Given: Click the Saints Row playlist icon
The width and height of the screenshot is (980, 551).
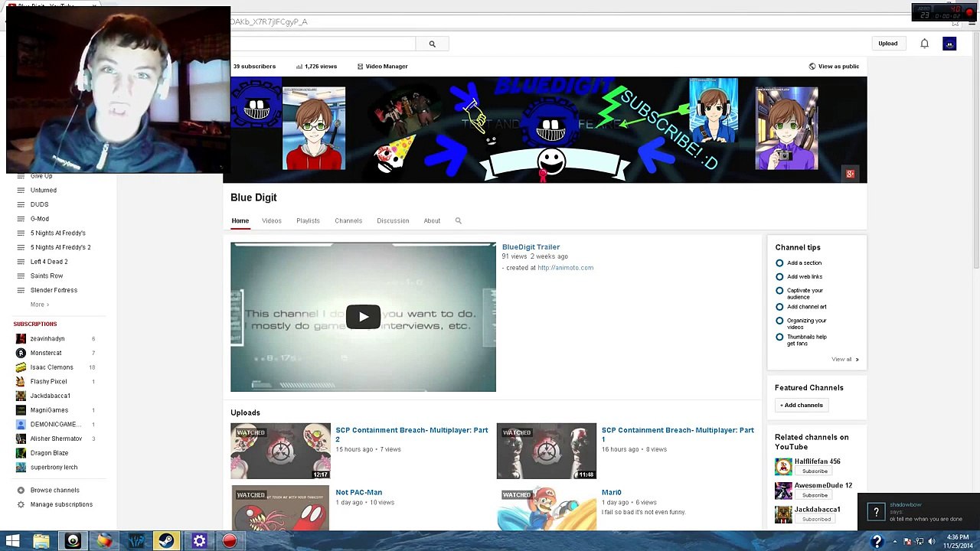Looking at the screenshot, I should tap(21, 275).
